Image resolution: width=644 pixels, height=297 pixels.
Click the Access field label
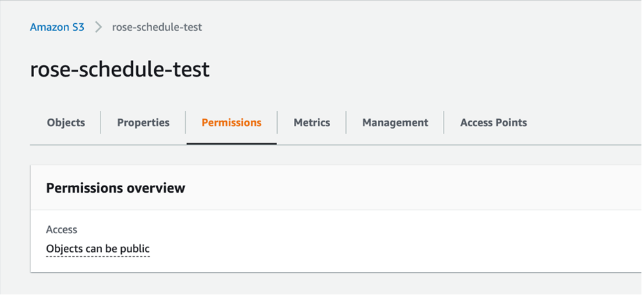(61, 229)
